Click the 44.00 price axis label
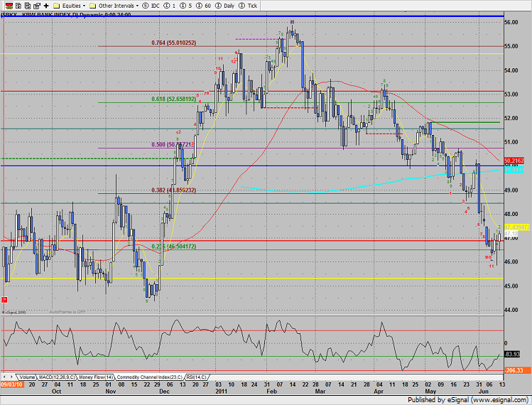The width and height of the screenshot is (532, 405). tap(511, 310)
